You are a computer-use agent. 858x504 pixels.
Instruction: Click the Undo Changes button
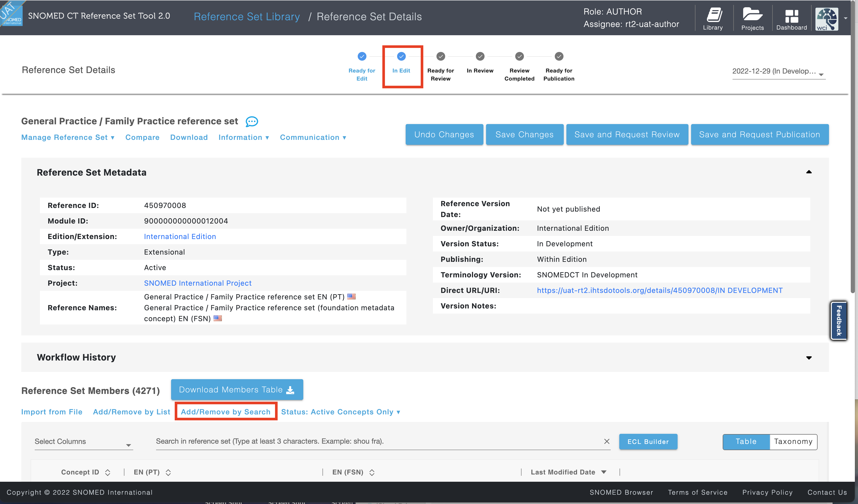point(444,135)
